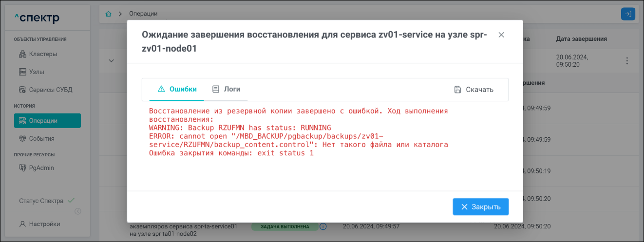644x242 pixels.
Task: Download logs via Скачать button
Action: tap(474, 90)
